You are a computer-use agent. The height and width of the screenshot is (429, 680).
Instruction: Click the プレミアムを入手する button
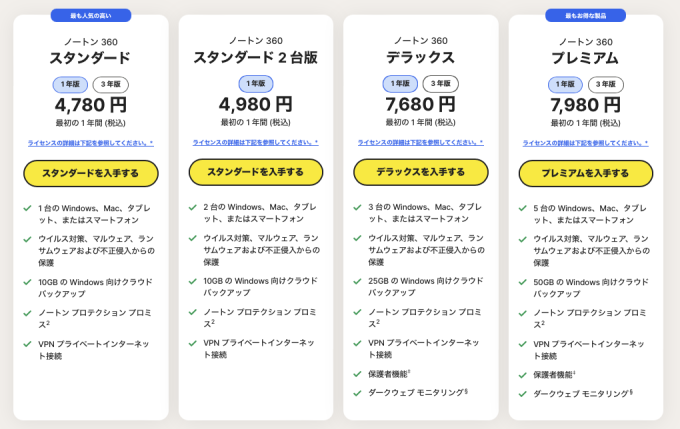tap(585, 173)
